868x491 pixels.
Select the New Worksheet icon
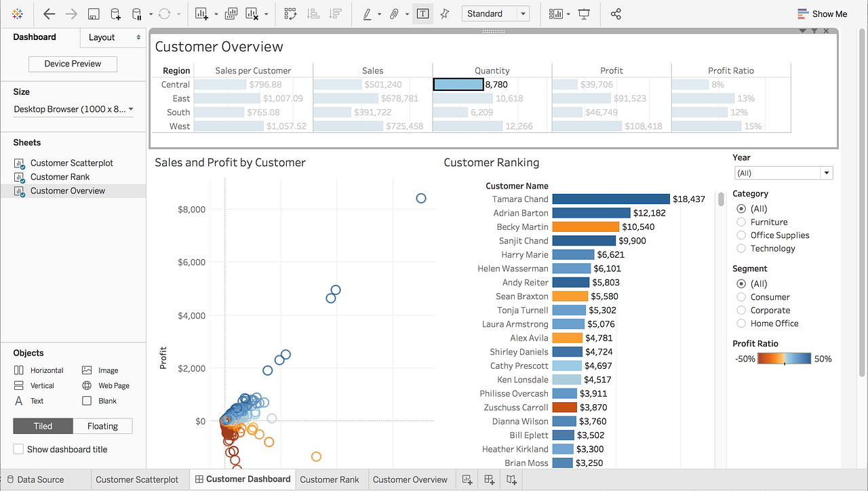coord(201,14)
